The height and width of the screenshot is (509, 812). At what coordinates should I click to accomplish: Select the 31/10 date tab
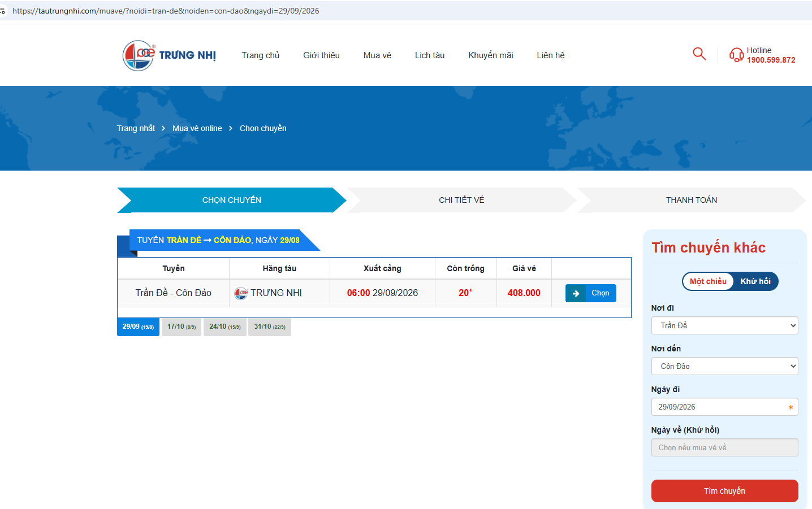click(x=270, y=327)
